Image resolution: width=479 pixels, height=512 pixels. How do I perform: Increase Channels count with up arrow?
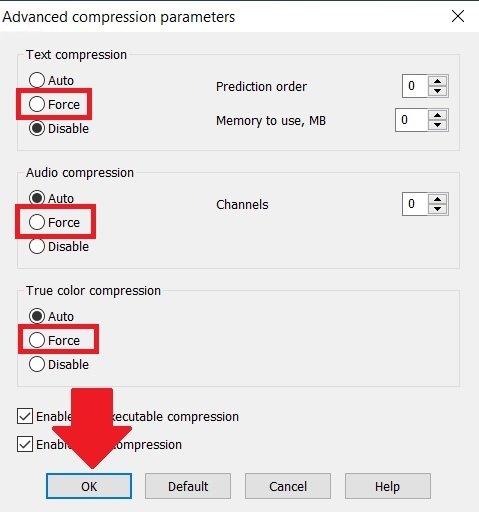437,199
